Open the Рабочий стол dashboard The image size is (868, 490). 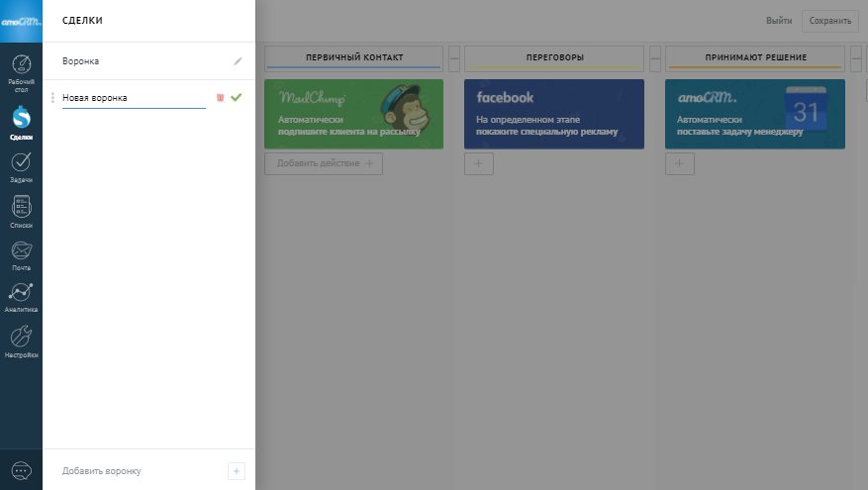pyautogui.click(x=21, y=73)
